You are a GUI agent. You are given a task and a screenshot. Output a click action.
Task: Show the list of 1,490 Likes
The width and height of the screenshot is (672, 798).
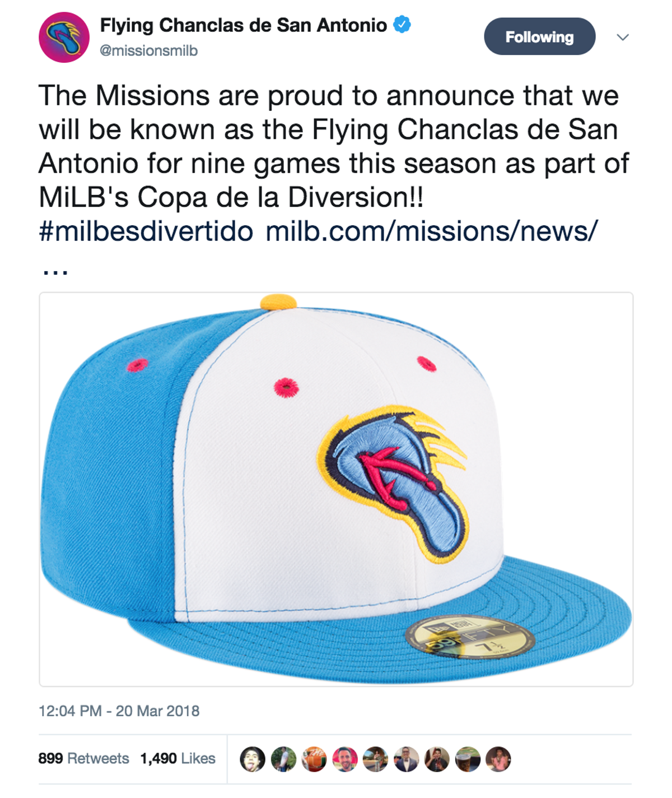178,758
